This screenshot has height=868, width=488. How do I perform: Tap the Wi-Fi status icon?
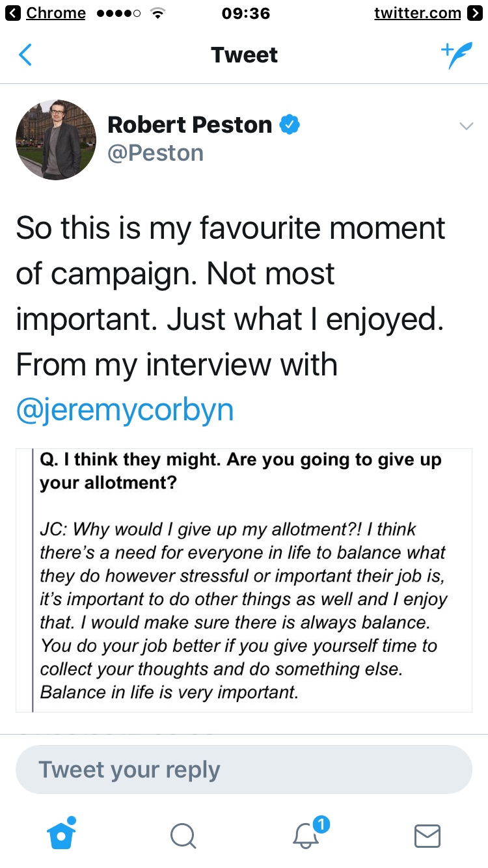tap(156, 14)
